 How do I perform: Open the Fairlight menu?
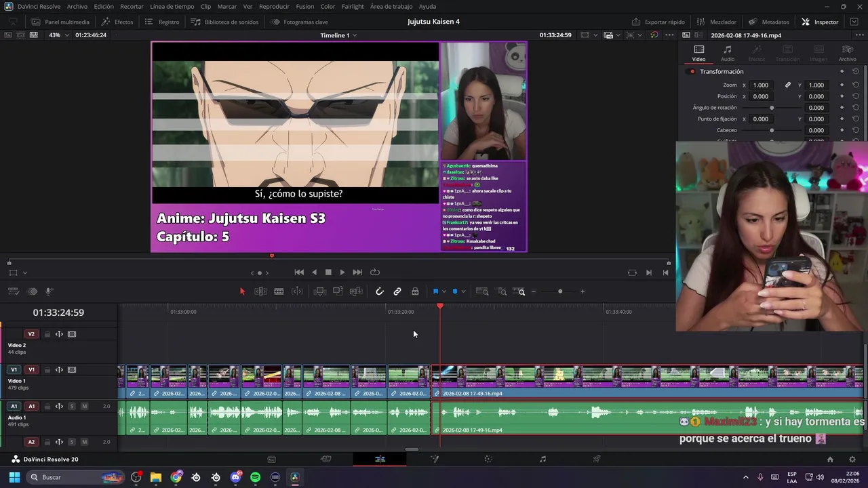(x=353, y=6)
